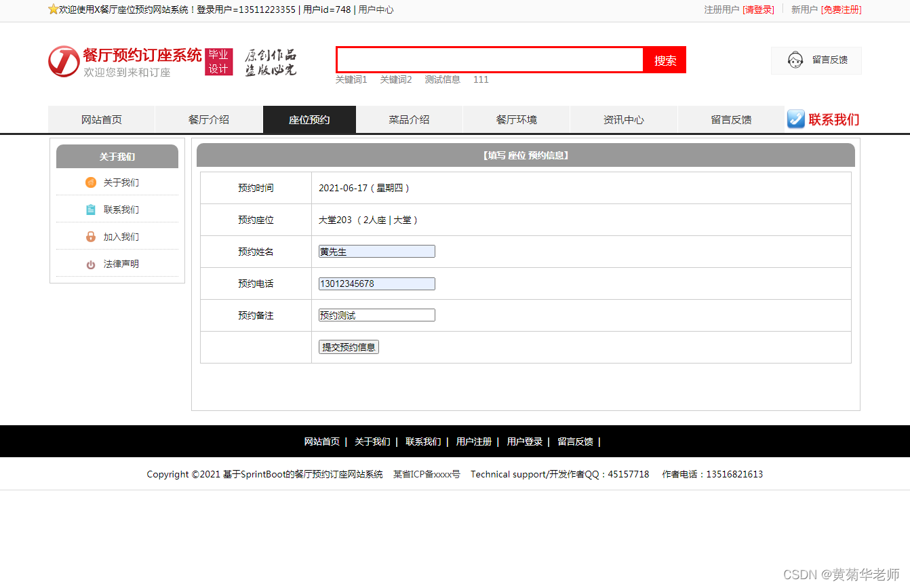Click the 111 search suggestion
The width and height of the screenshot is (910, 588).
[481, 79]
